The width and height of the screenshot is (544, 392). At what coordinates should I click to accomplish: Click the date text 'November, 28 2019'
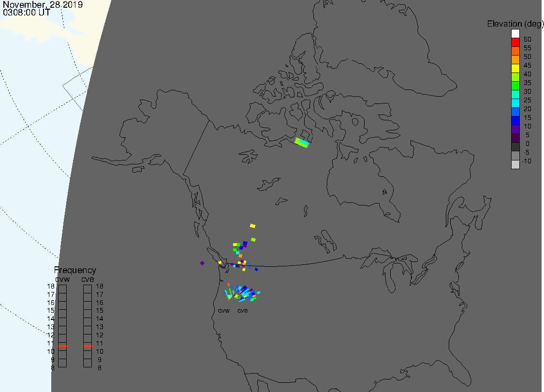43,4
